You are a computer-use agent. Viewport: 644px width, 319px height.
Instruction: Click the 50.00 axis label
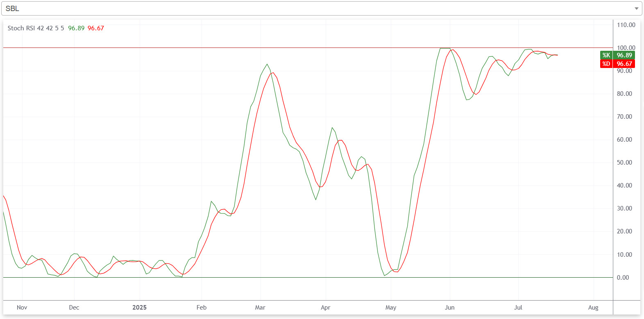624,163
